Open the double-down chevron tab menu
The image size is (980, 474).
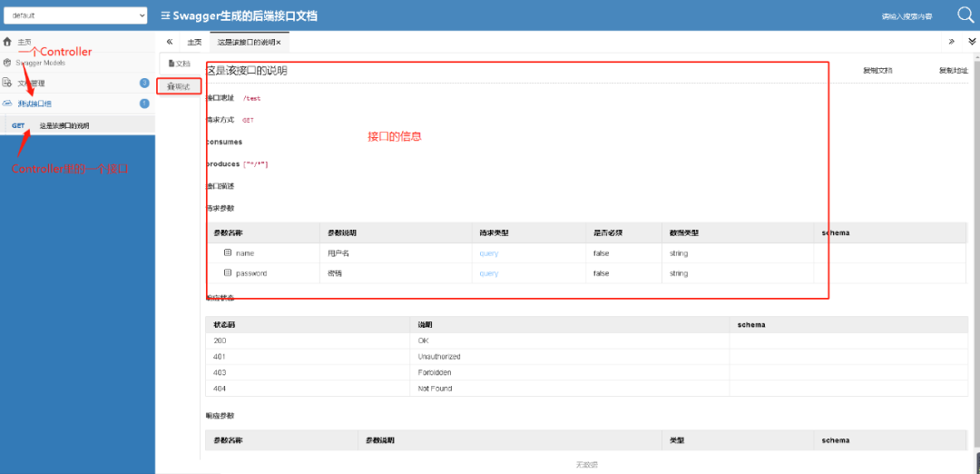[x=972, y=42]
